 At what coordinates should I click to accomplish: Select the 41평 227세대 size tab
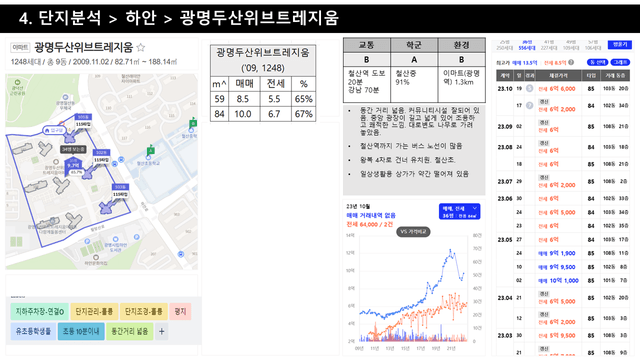tap(549, 45)
